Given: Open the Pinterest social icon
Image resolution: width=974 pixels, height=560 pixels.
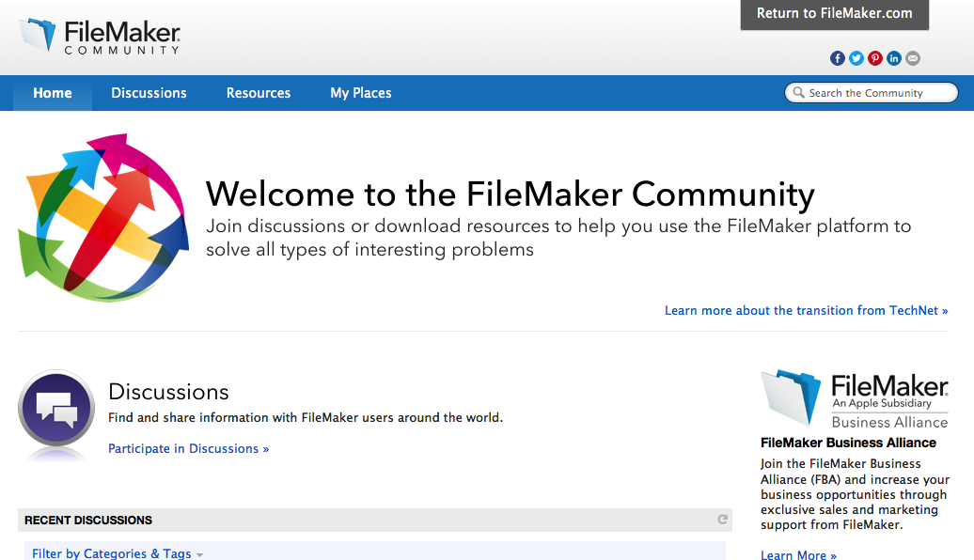Looking at the screenshot, I should [875, 58].
